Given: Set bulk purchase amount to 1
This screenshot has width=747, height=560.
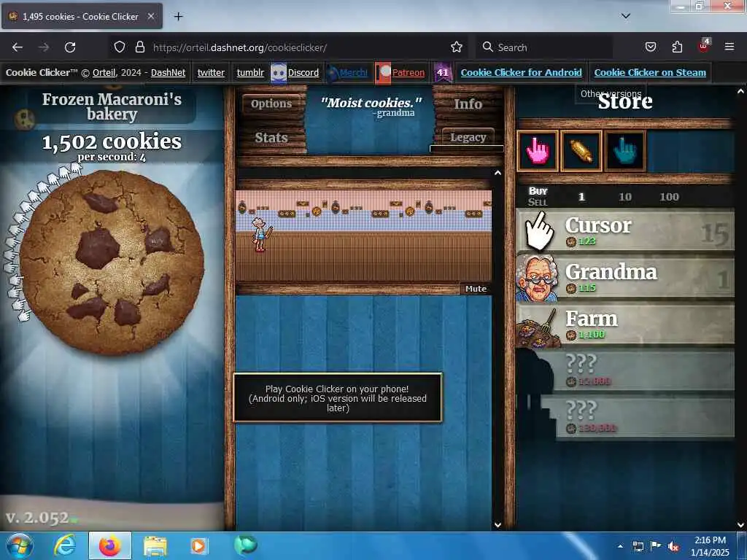Looking at the screenshot, I should click(581, 197).
